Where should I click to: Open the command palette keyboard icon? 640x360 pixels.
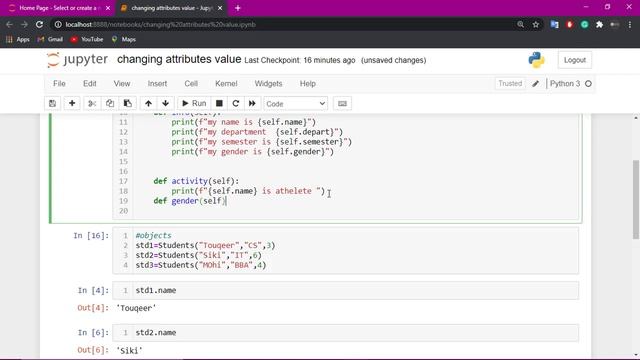click(x=342, y=104)
